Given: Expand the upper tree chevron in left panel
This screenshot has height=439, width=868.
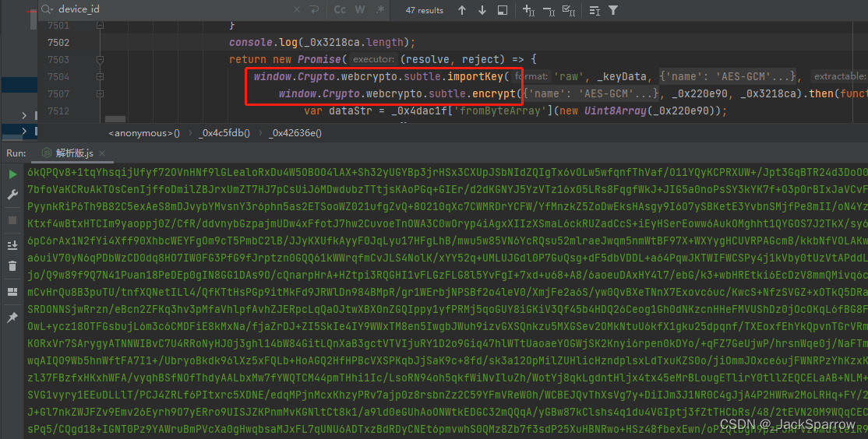Looking at the screenshot, I should (24, 115).
